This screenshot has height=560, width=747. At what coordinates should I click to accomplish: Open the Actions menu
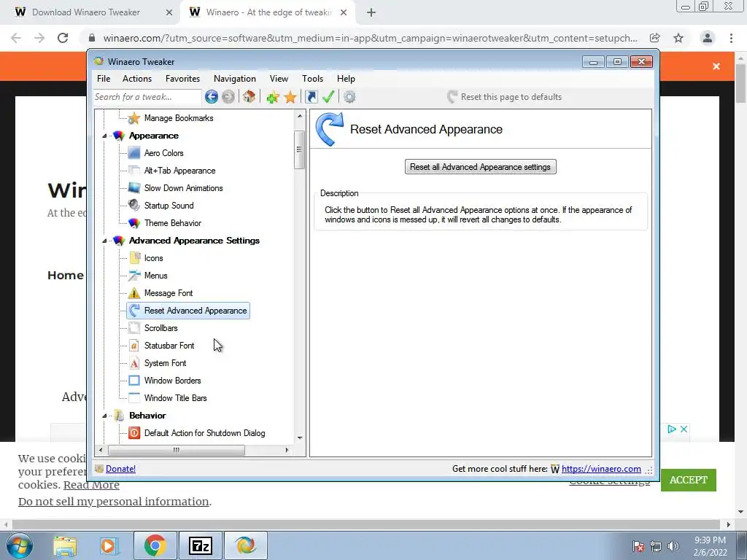pyautogui.click(x=137, y=79)
